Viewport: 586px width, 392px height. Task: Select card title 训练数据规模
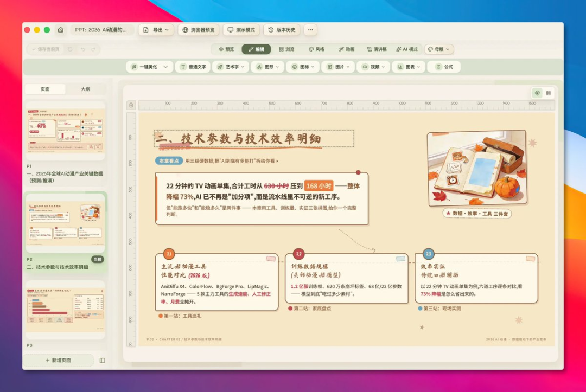(309, 267)
